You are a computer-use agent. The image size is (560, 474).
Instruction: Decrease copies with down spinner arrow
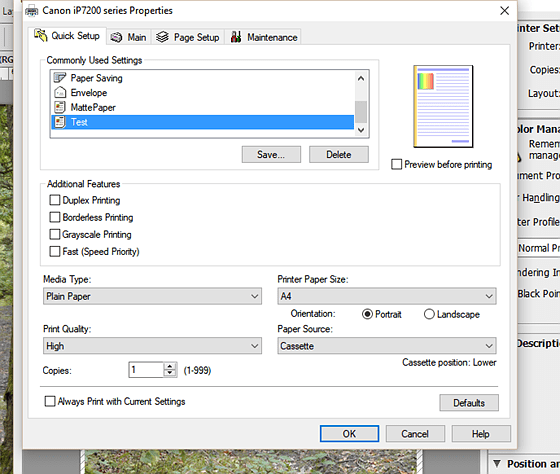pos(170,374)
